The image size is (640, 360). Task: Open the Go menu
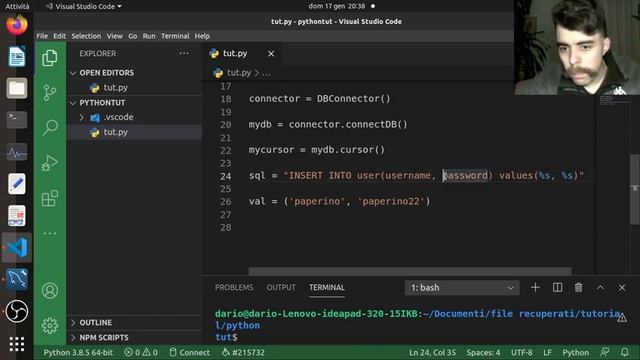pyautogui.click(x=133, y=36)
